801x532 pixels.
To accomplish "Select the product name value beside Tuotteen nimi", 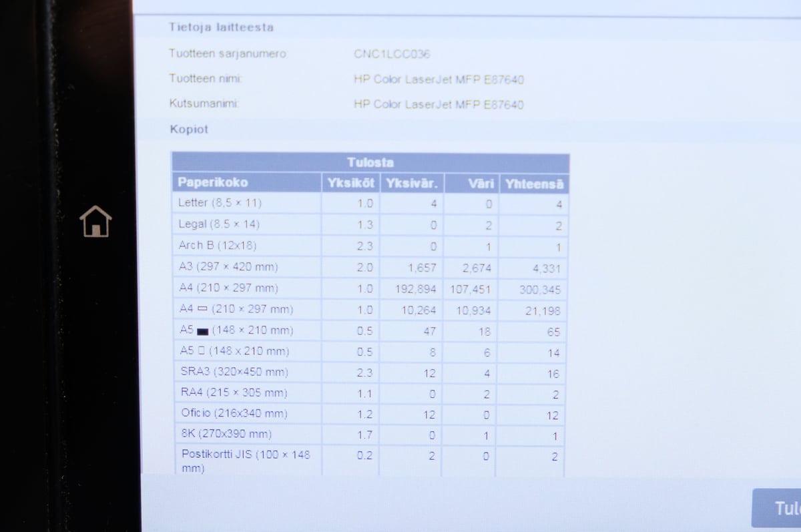I will point(439,79).
